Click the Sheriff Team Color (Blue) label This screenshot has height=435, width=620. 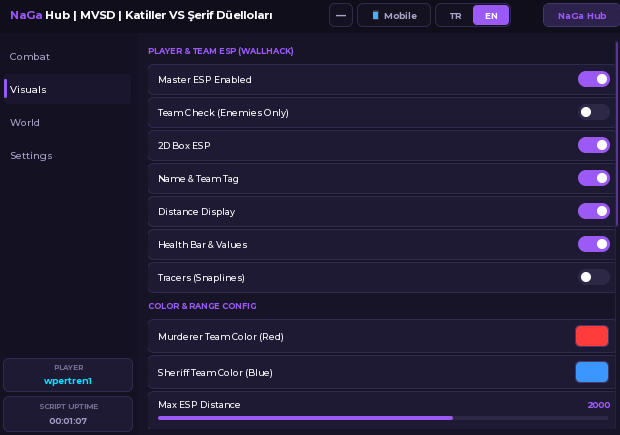(x=215, y=373)
